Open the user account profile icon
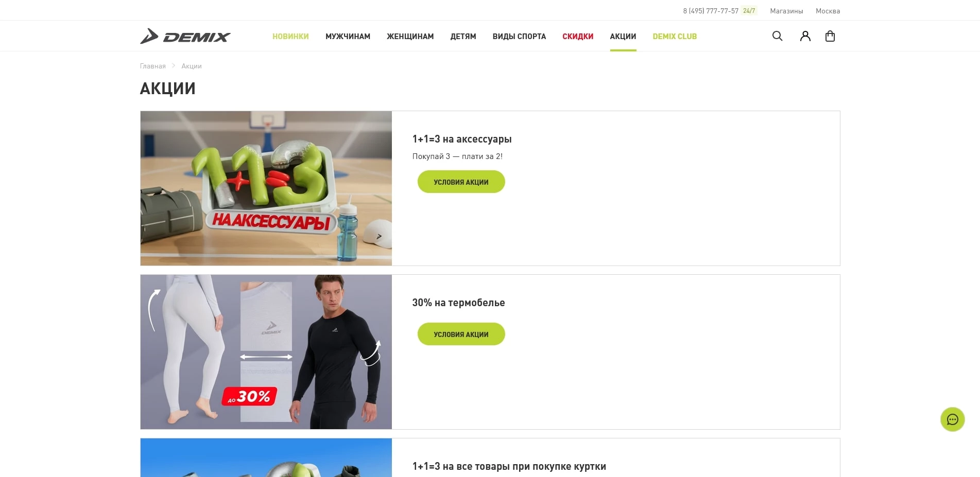Screen dimensions: 980x477 (805, 36)
